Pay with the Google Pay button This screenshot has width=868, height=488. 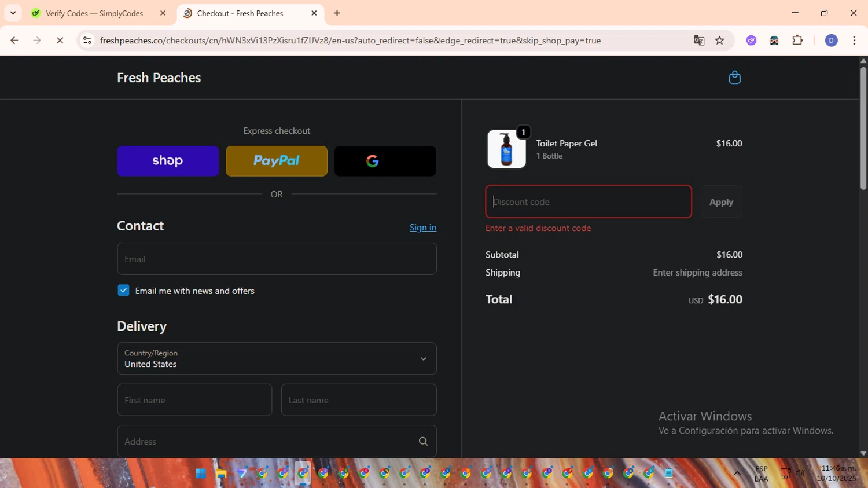[385, 161]
